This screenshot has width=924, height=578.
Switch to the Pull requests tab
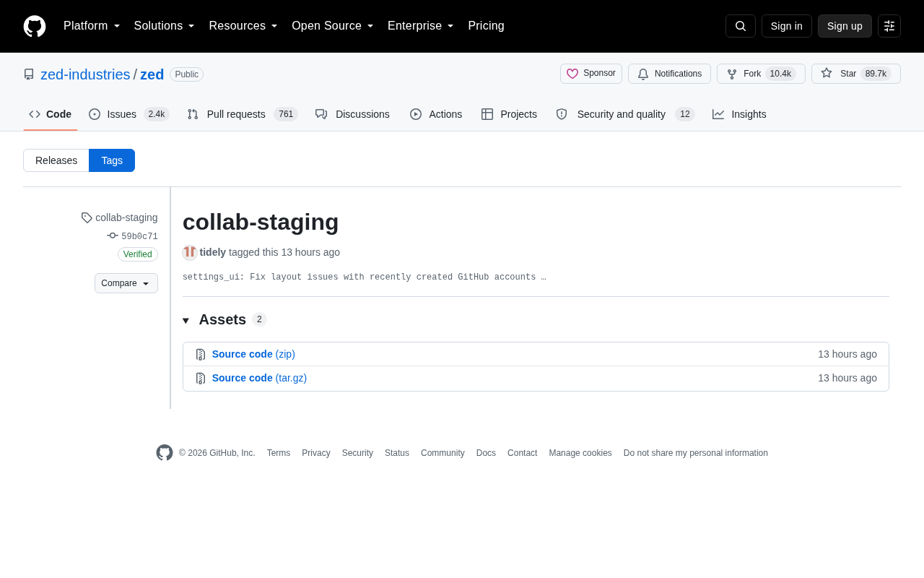[242, 114]
